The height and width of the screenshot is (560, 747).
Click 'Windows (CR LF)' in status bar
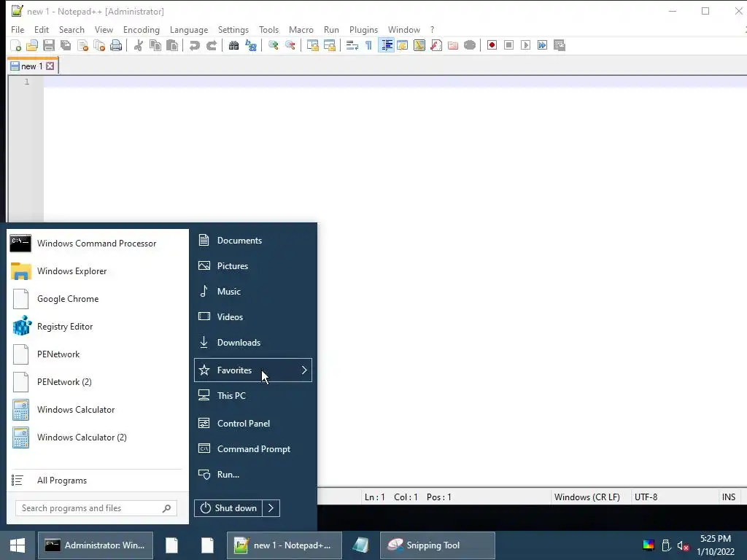coord(587,497)
